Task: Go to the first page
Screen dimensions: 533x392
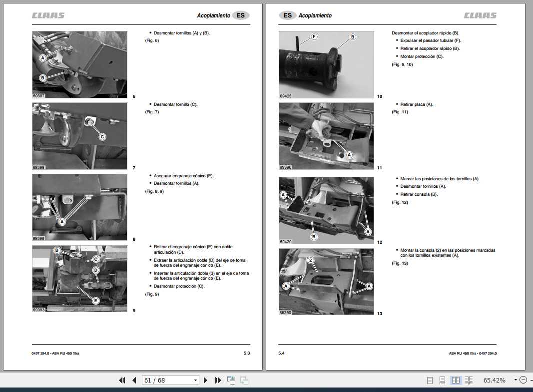Action: tap(122, 380)
